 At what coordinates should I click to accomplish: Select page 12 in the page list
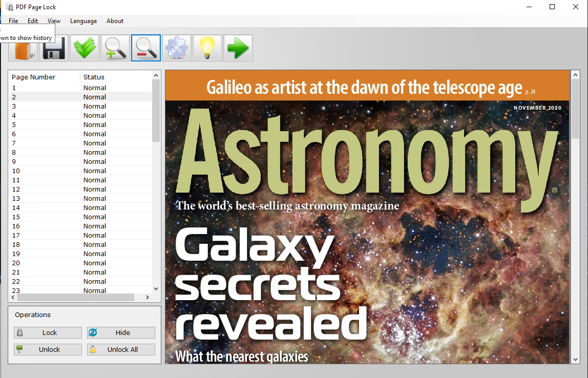(80, 190)
